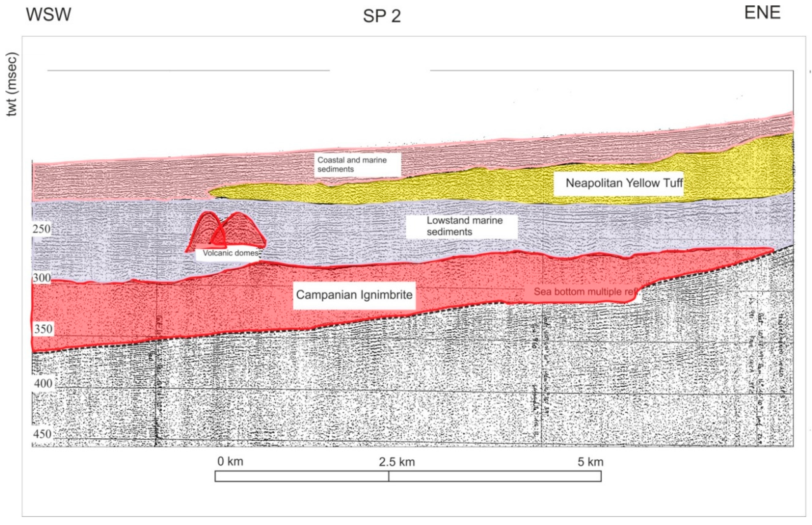Viewport: 812px width, 525px height.
Task: Click the 350 msec axis tick
Action: tap(43, 329)
